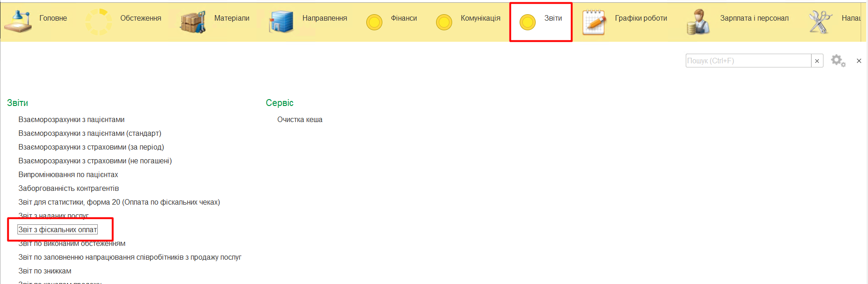The height and width of the screenshot is (284, 868).
Task: Click the Направлення building icon
Action: (x=281, y=22)
